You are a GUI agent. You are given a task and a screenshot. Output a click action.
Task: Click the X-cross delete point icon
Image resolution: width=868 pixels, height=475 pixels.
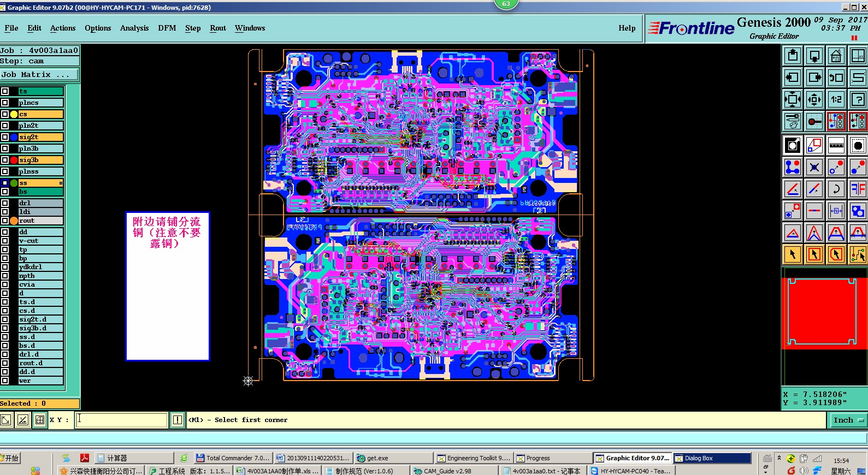pos(814,167)
